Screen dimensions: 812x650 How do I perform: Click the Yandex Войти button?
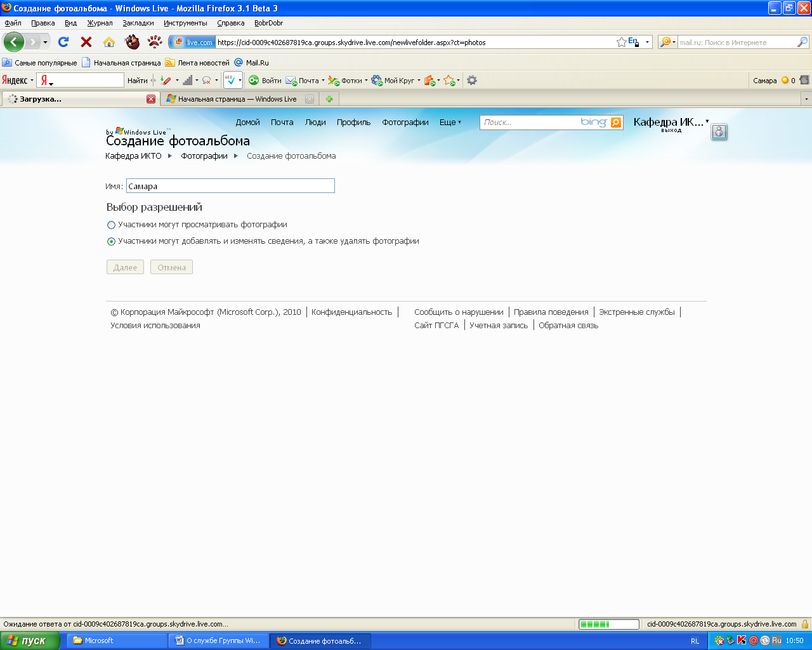265,81
